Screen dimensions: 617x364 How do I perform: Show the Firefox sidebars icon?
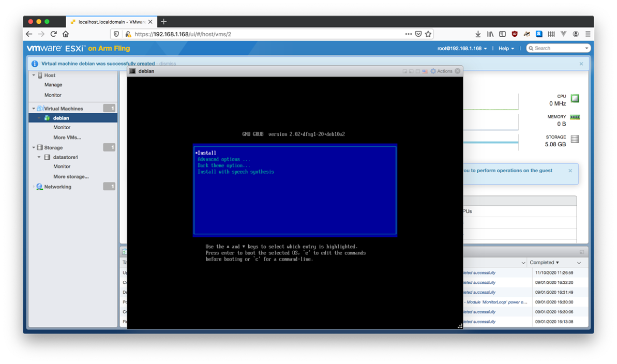coord(502,34)
